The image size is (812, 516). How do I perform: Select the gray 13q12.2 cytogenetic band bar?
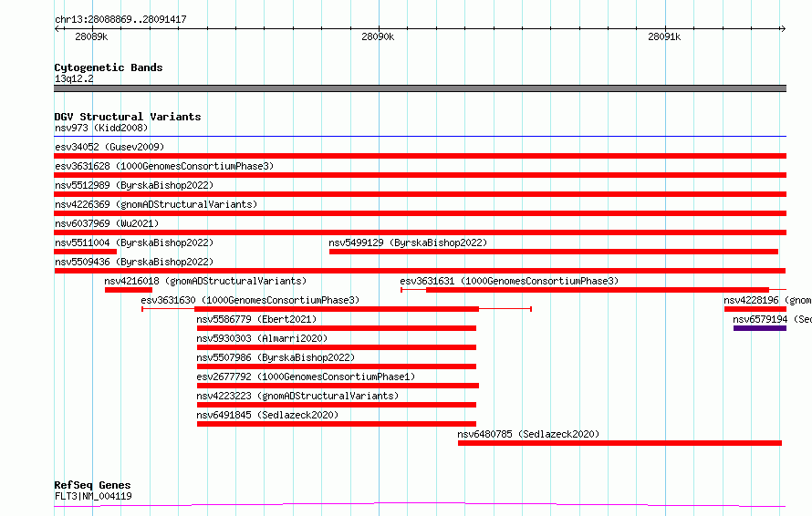click(420, 88)
